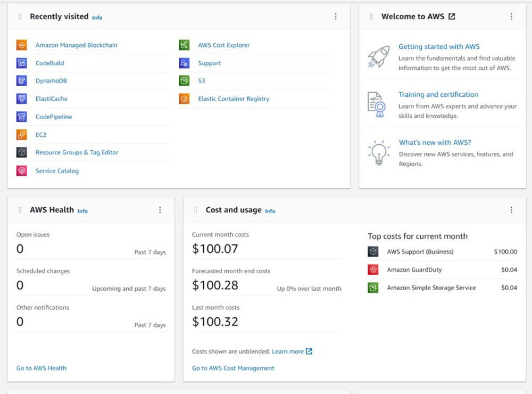532x394 pixels.
Task: Open the Recently visited widget options menu
Action: point(336,17)
